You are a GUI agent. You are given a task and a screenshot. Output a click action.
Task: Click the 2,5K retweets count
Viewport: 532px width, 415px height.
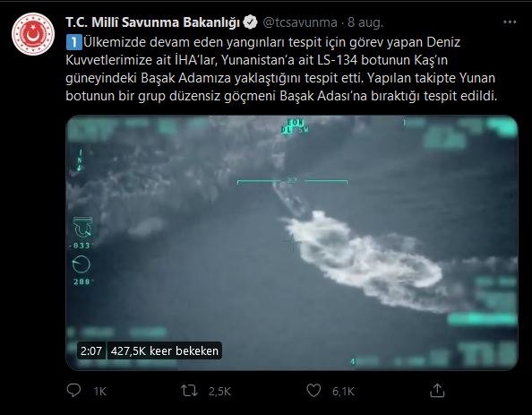219,391
